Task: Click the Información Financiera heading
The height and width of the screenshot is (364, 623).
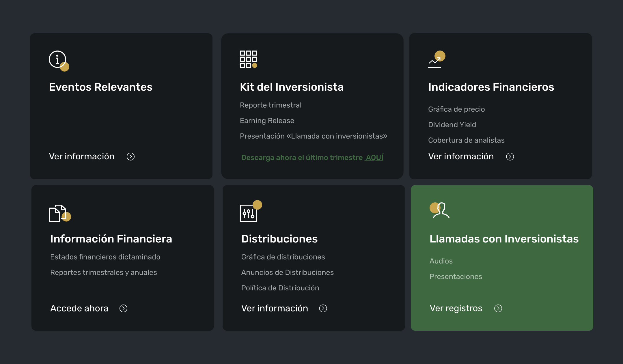Action: (x=111, y=239)
